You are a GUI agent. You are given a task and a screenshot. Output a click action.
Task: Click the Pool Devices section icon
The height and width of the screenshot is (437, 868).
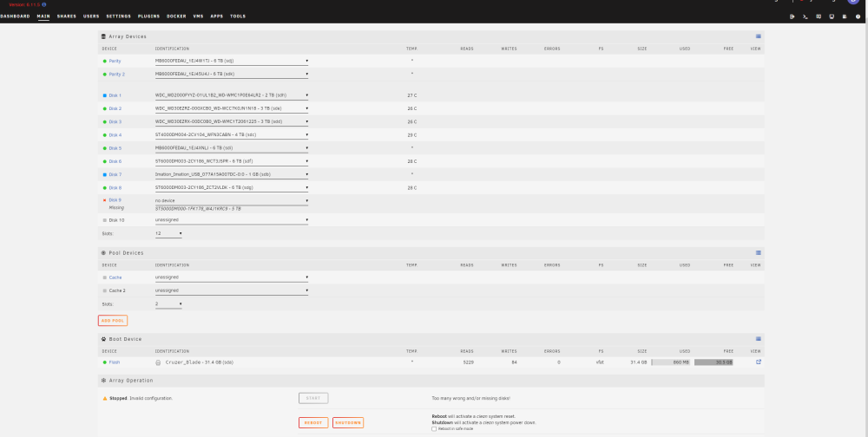[103, 253]
